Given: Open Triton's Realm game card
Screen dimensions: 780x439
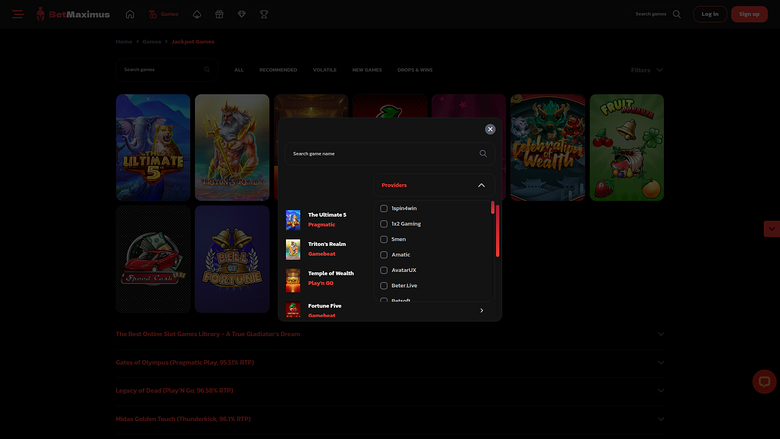Looking at the screenshot, I should 232,148.
